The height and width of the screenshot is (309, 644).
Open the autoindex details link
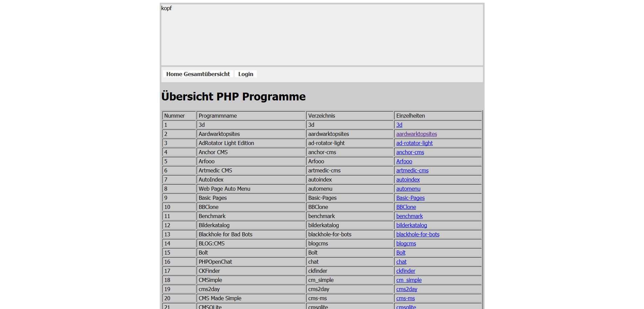pyautogui.click(x=407, y=180)
